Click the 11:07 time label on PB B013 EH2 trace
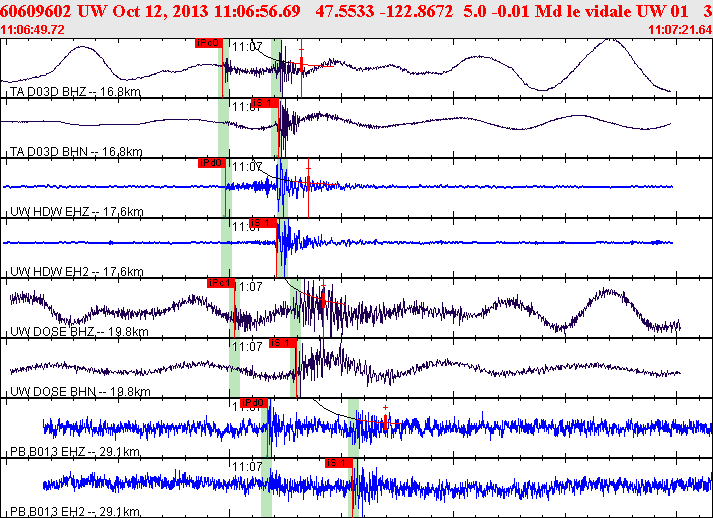713x518 pixels. pyautogui.click(x=247, y=467)
